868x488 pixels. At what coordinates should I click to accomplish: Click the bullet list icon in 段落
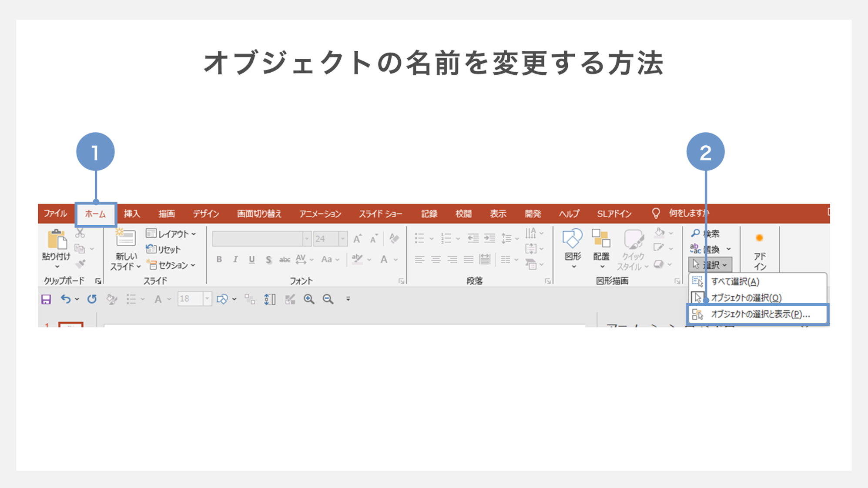click(x=419, y=238)
